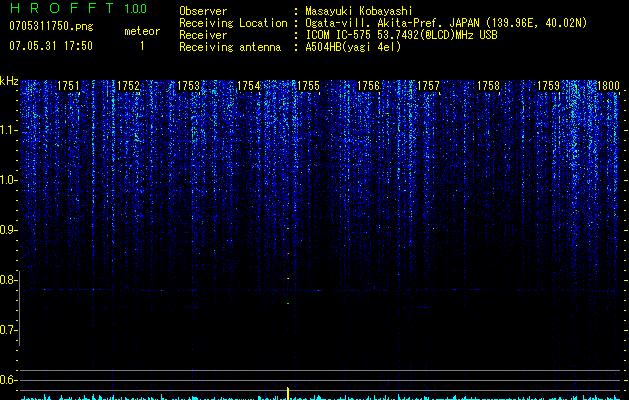The width and height of the screenshot is (629, 400).
Task: Click the meteor count value 1
Action: (142, 46)
